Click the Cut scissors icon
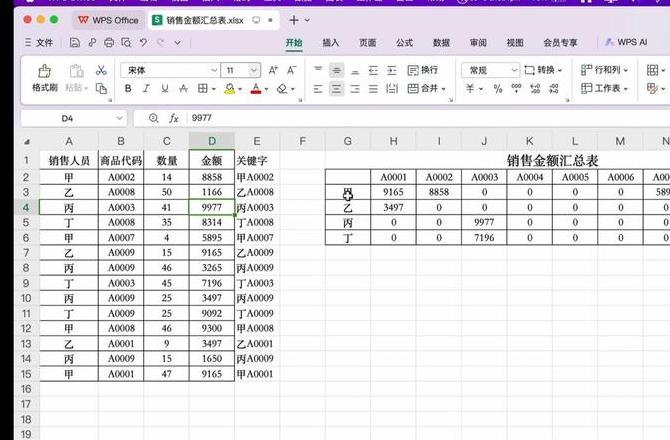 coord(101,70)
